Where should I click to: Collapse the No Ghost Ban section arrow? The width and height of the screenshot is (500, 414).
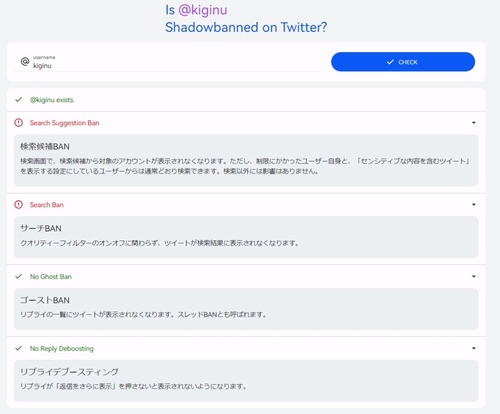tap(473, 276)
